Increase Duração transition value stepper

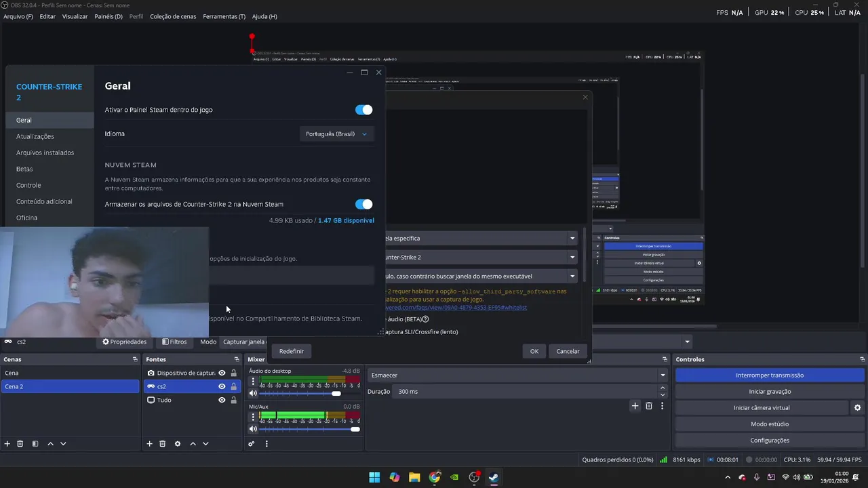pos(663,388)
